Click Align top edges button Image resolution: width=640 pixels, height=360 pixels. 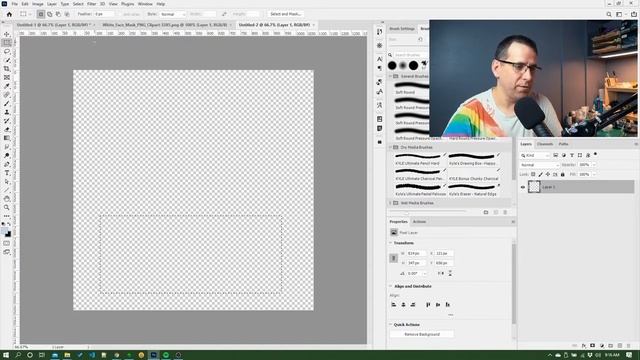pyautogui.click(x=428, y=305)
